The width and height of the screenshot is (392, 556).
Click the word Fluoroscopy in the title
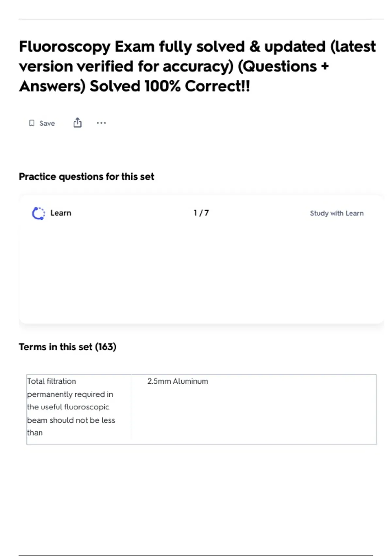pos(65,47)
